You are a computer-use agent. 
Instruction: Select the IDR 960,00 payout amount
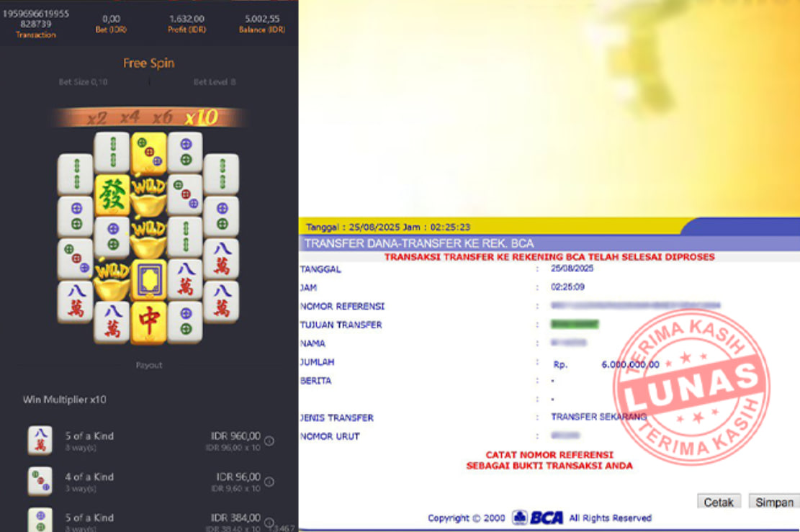tap(235, 436)
